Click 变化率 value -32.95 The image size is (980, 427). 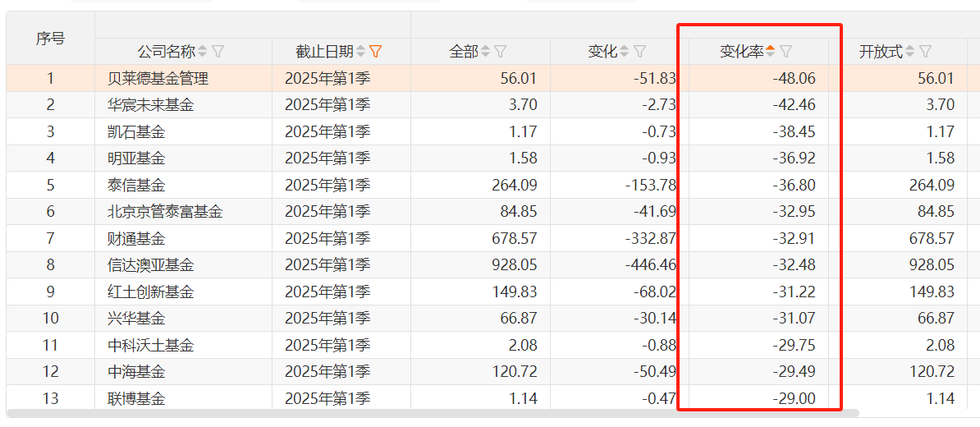[794, 212]
